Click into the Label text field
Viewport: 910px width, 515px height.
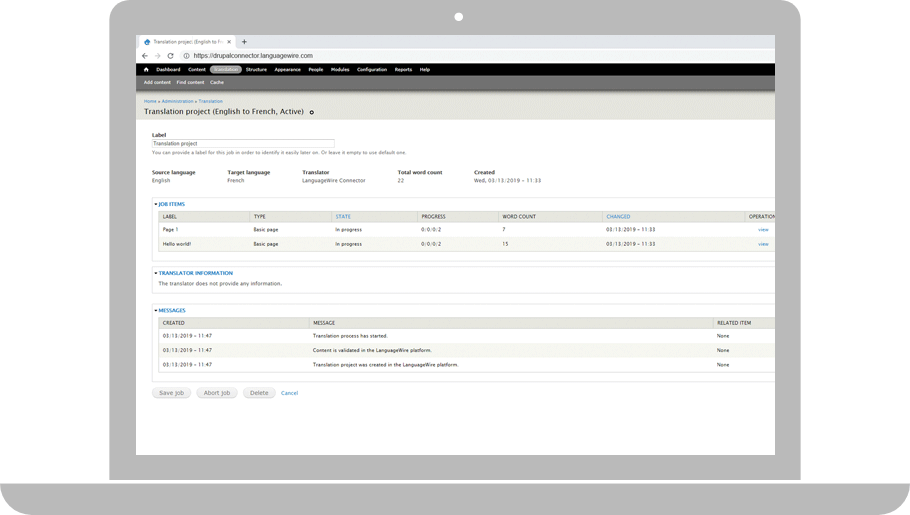[x=243, y=144]
